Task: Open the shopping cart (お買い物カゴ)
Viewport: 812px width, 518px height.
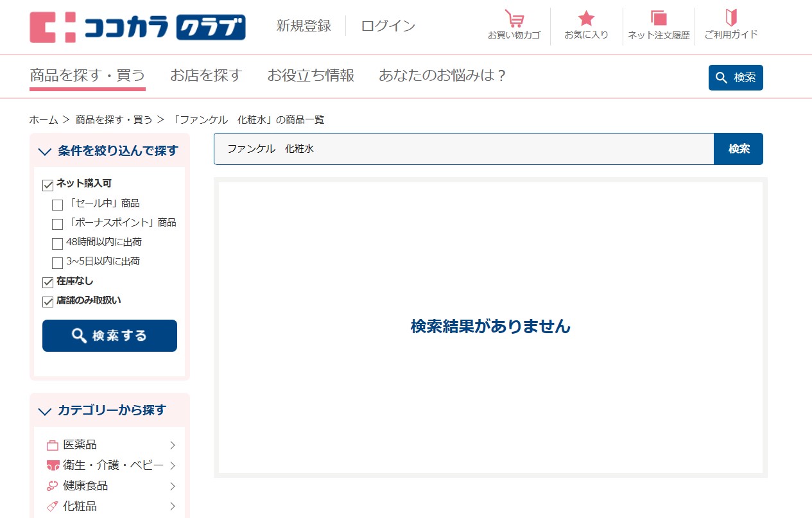Action: coord(515,26)
